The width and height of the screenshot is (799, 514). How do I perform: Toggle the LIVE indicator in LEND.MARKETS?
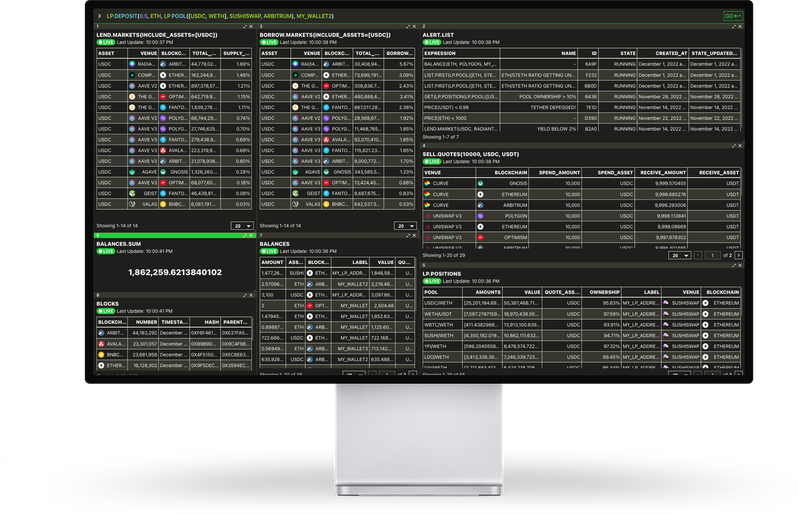point(105,42)
